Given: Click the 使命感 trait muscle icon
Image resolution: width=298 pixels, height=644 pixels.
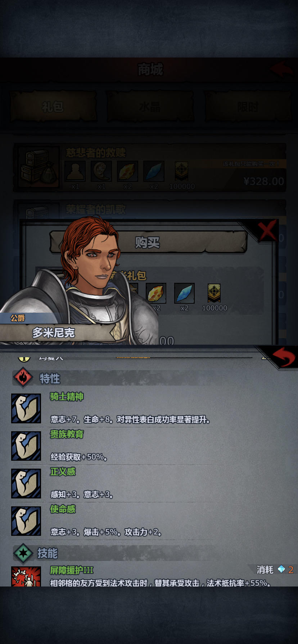Looking at the screenshot, I should pyautogui.click(x=26, y=521).
